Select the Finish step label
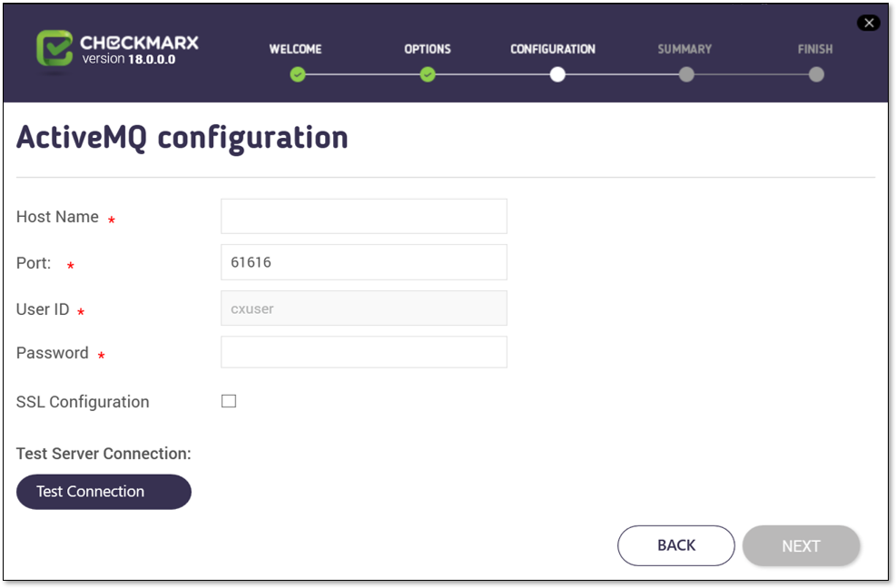The image size is (896, 588). (815, 49)
